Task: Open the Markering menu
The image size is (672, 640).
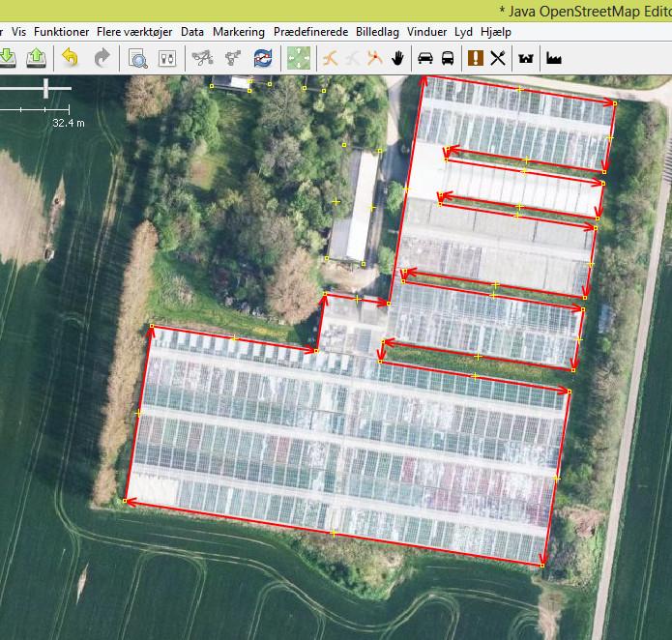Action: point(239,32)
